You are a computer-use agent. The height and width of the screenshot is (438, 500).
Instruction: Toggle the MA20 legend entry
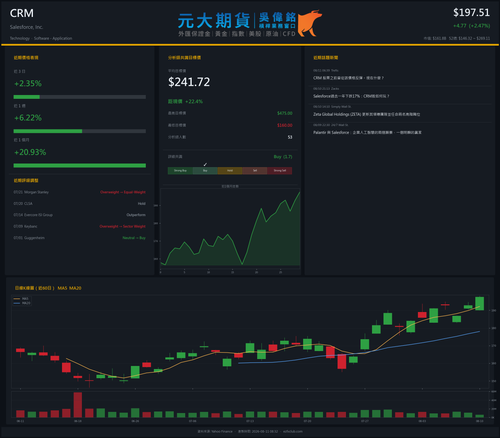tap(22, 303)
